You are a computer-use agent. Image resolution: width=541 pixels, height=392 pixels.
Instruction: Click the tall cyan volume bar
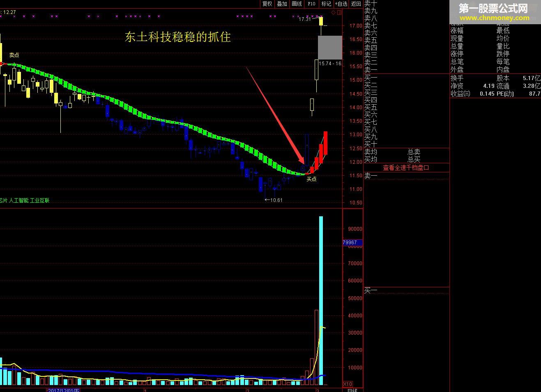(x=321, y=300)
